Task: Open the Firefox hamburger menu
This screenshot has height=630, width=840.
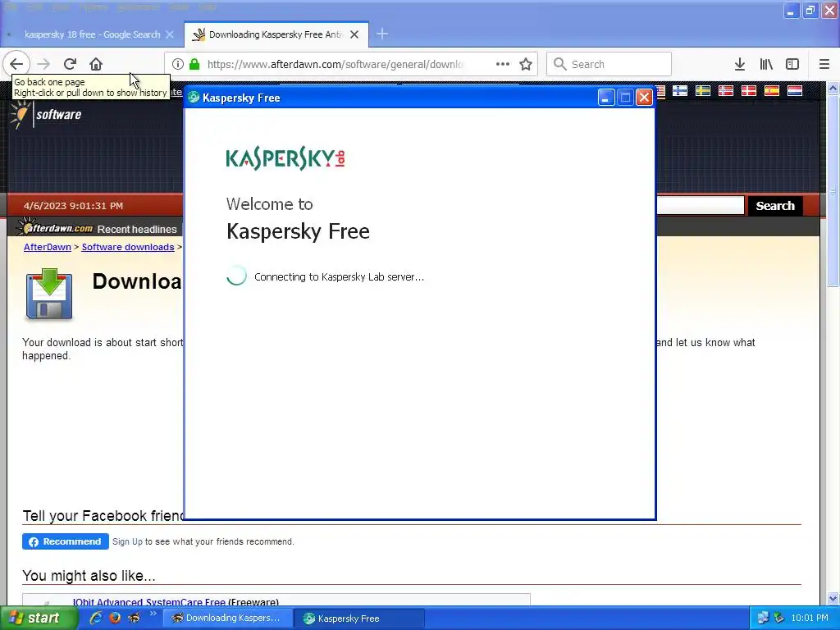Action: tap(824, 64)
